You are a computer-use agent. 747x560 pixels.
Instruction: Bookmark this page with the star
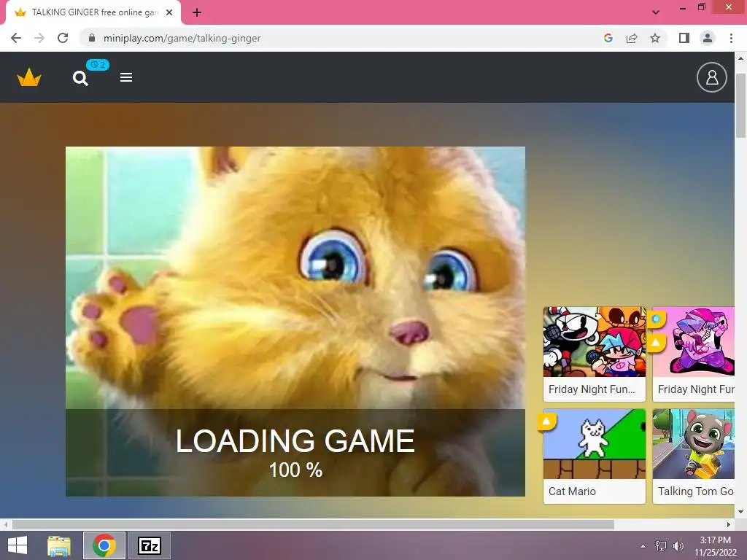tap(655, 38)
